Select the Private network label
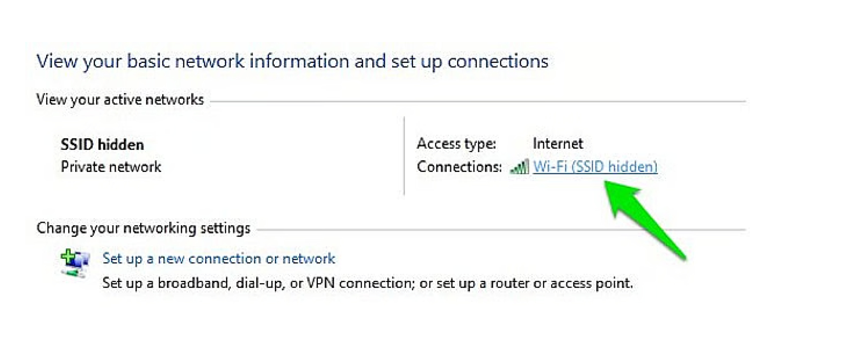 pyautogui.click(x=110, y=167)
